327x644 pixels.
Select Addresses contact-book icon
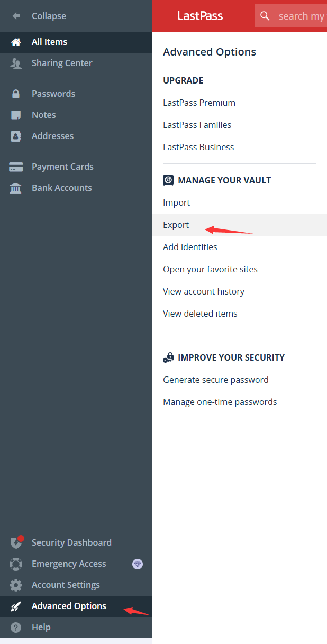pos(16,136)
